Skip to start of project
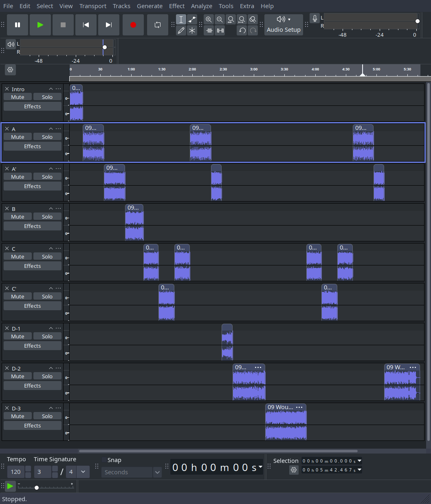 (x=86, y=25)
